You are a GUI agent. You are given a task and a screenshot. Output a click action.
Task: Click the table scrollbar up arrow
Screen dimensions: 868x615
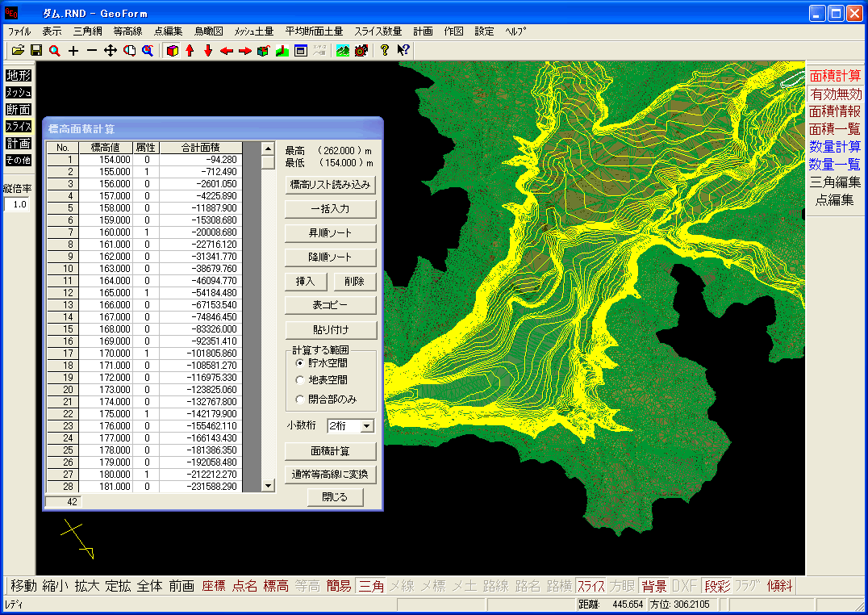pos(268,149)
